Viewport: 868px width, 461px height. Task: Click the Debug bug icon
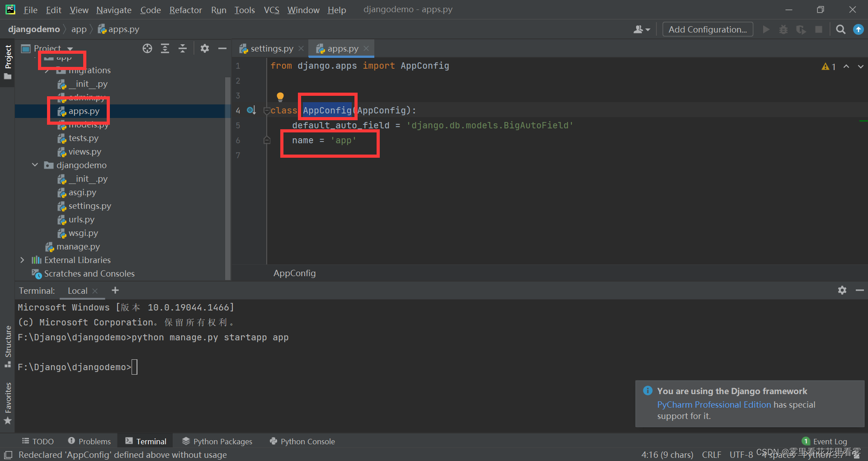(783, 29)
